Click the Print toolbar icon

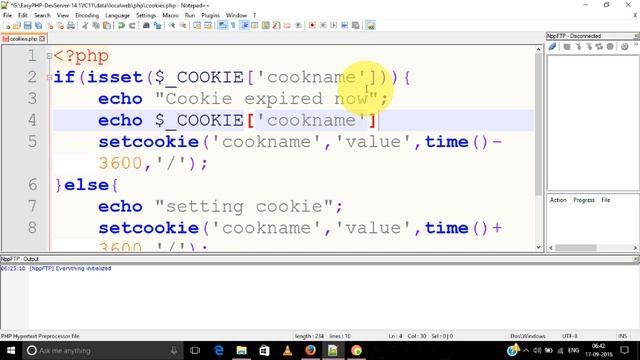tap(71, 25)
